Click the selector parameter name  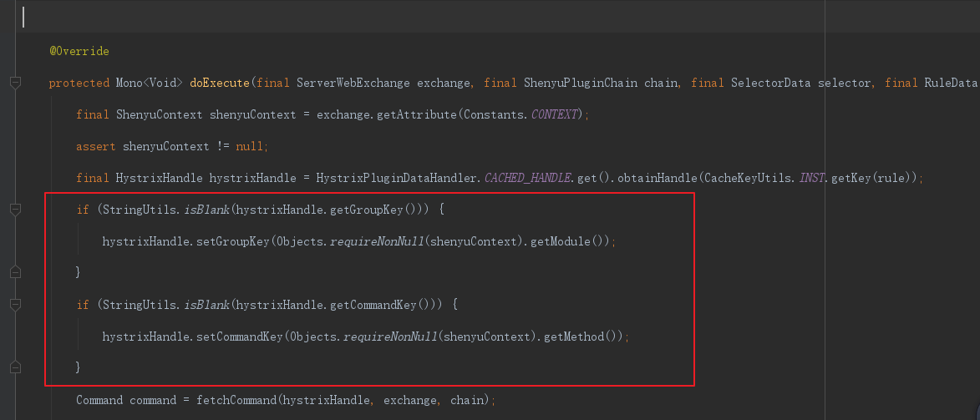[845, 83]
